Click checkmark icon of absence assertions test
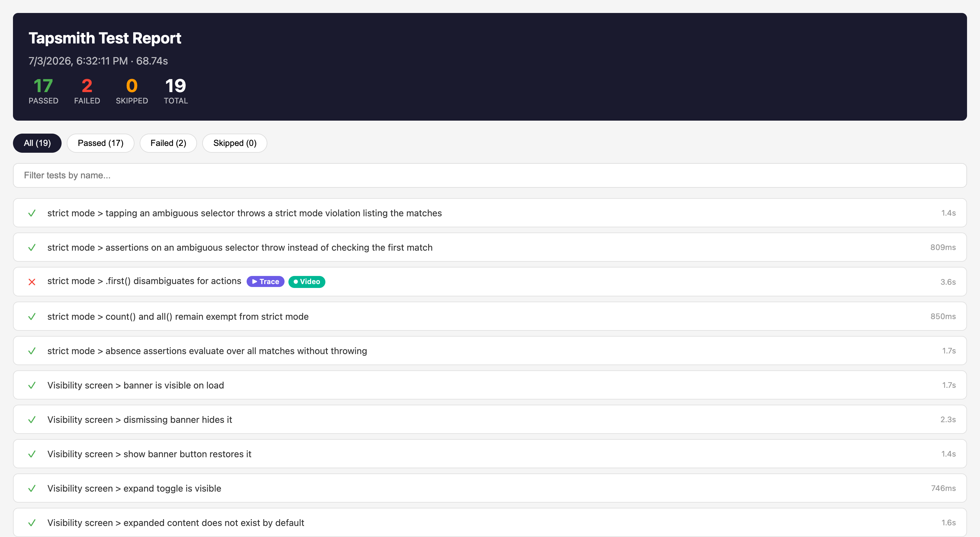This screenshot has height=537, width=980. (x=32, y=351)
